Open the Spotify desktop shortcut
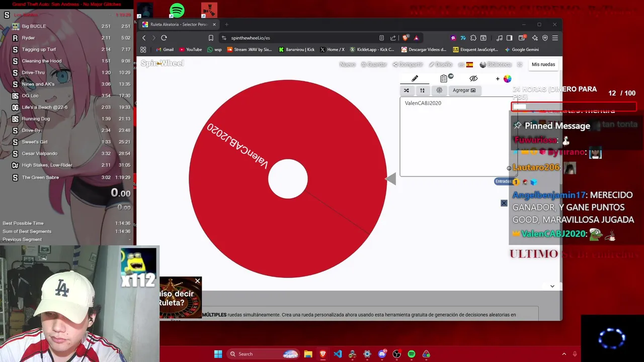Screen dimensions: 644x362 pos(177,11)
